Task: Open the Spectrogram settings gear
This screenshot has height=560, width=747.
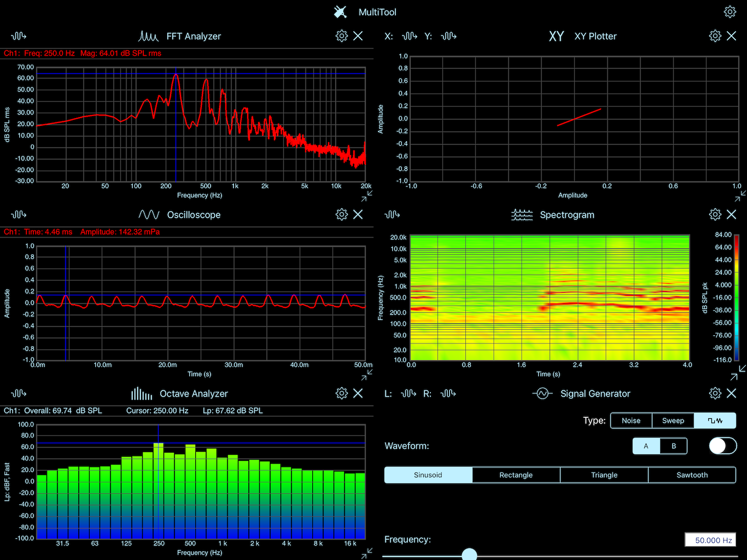Action: point(715,214)
